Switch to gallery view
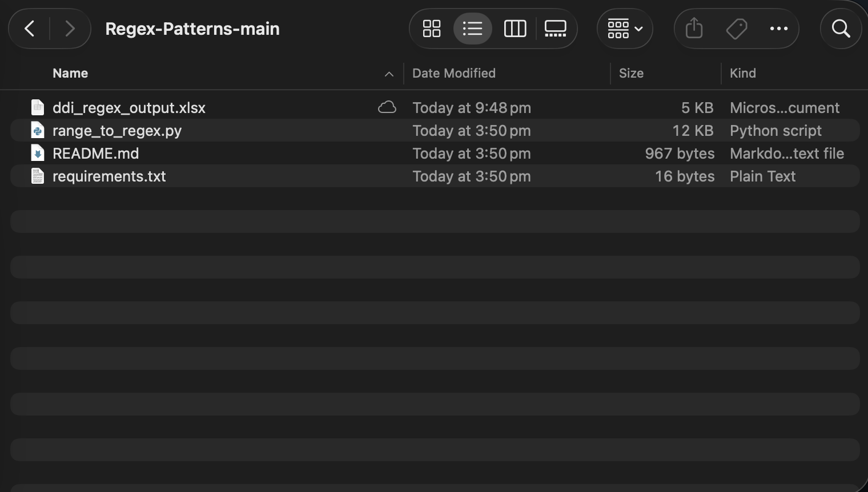The width and height of the screenshot is (868, 492). click(x=555, y=29)
